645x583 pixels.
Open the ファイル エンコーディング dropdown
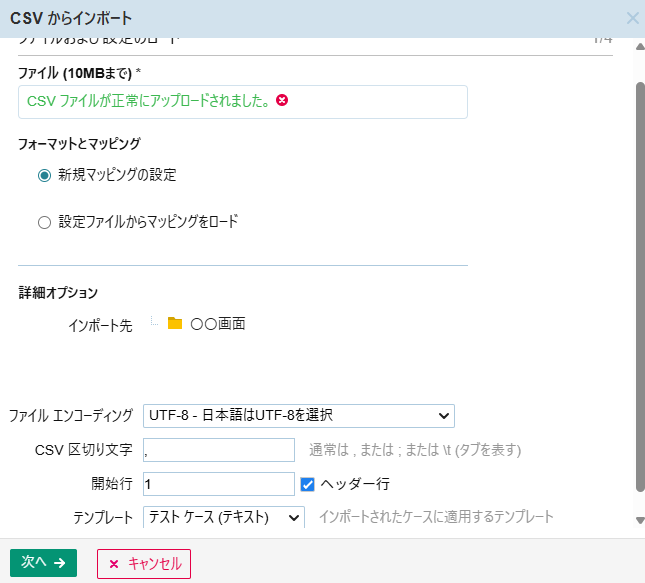(x=299, y=415)
